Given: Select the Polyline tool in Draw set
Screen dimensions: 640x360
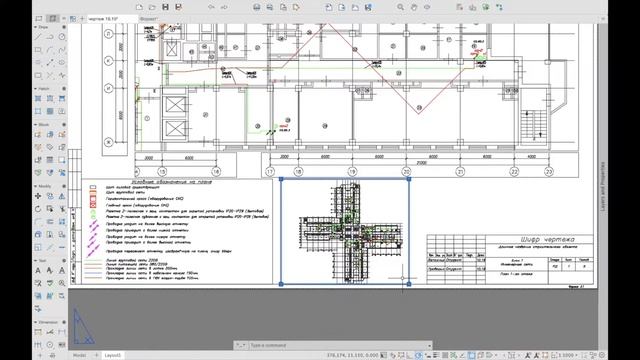Looking at the screenshot, I should pos(50,37).
